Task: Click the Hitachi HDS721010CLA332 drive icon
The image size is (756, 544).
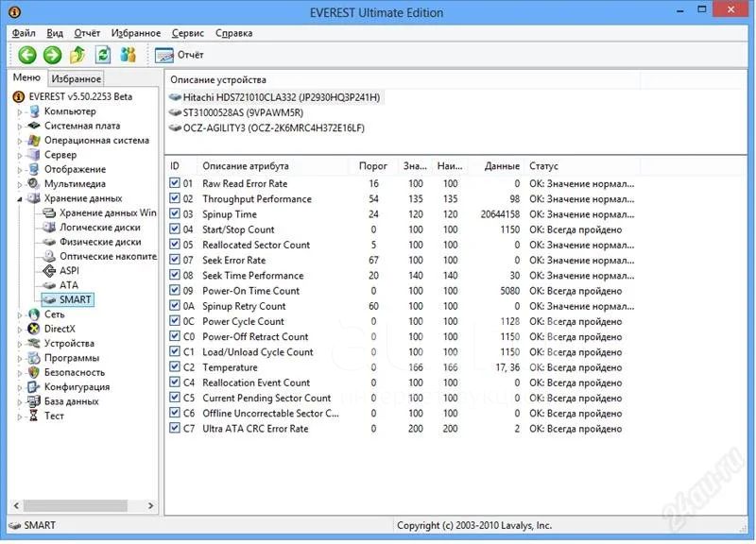Action: point(175,97)
